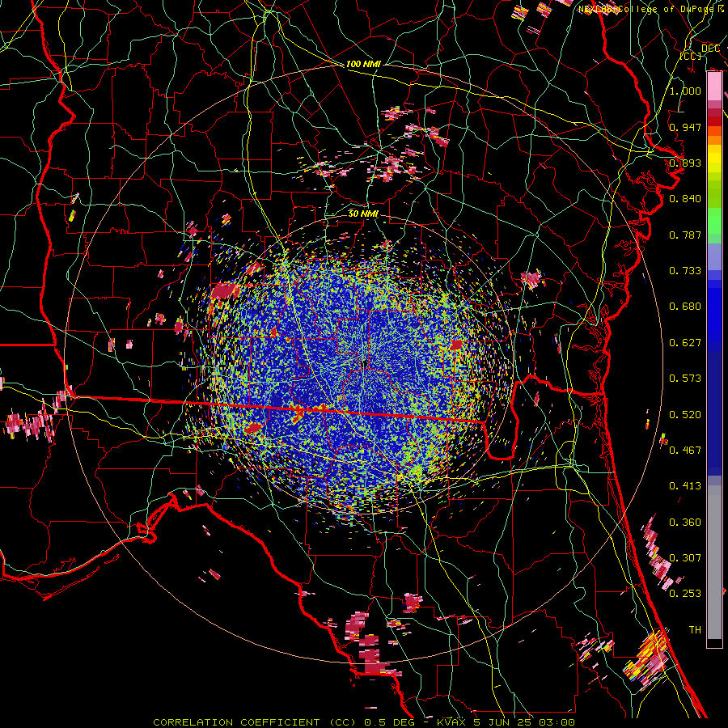Select the 0.360 legend value
This screenshot has height=728, width=728.
[x=685, y=523]
